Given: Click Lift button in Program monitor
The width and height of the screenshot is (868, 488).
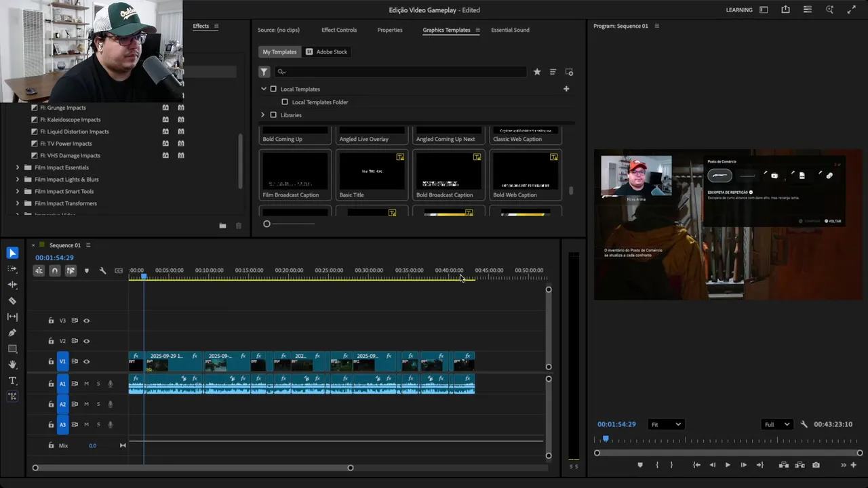Looking at the screenshot, I should [783, 465].
